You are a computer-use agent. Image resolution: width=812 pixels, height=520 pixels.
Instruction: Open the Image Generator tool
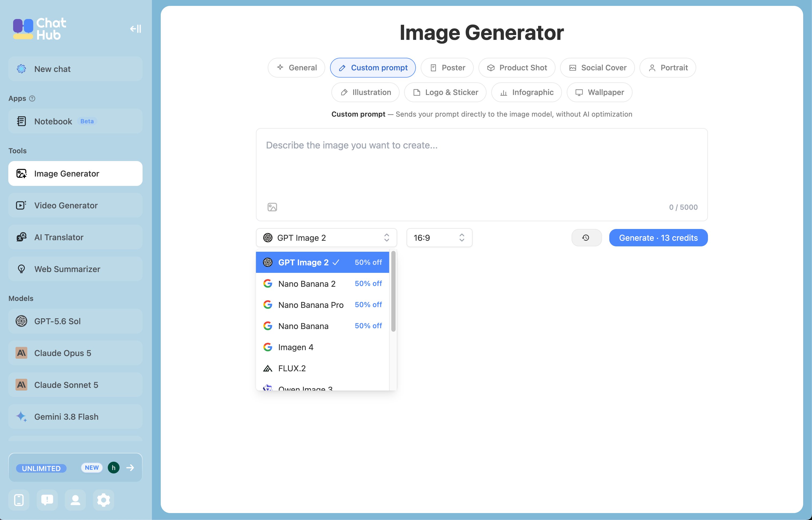(75, 174)
